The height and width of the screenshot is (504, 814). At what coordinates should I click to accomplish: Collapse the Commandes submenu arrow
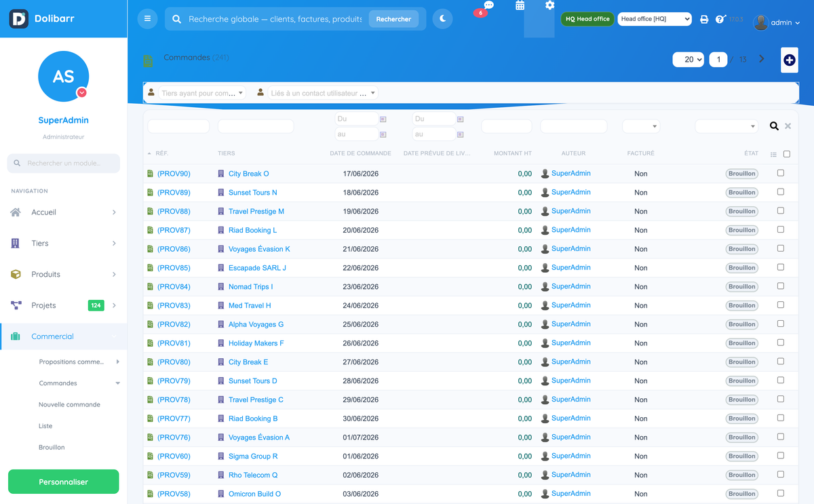pos(117,383)
